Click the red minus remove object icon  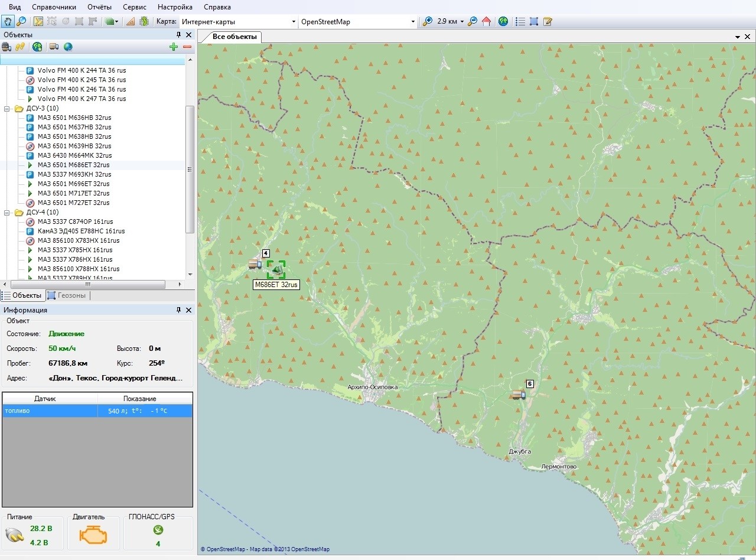pyautogui.click(x=187, y=47)
